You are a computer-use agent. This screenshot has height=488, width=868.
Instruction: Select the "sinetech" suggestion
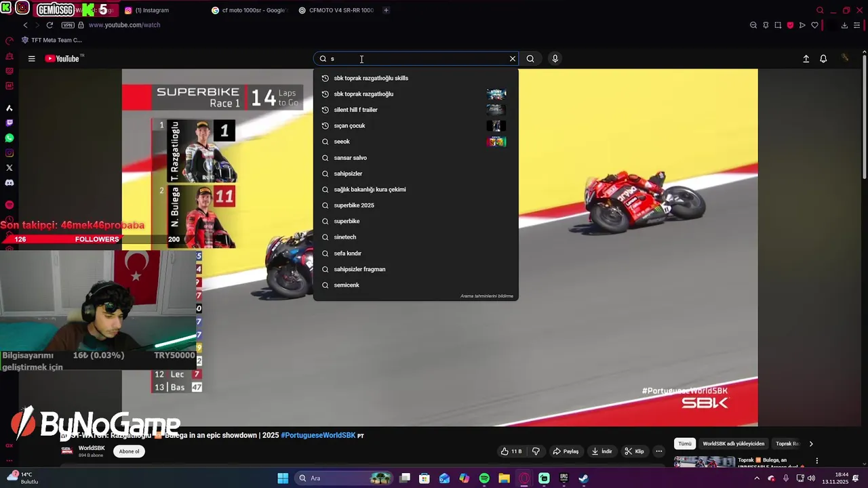pyautogui.click(x=416, y=237)
